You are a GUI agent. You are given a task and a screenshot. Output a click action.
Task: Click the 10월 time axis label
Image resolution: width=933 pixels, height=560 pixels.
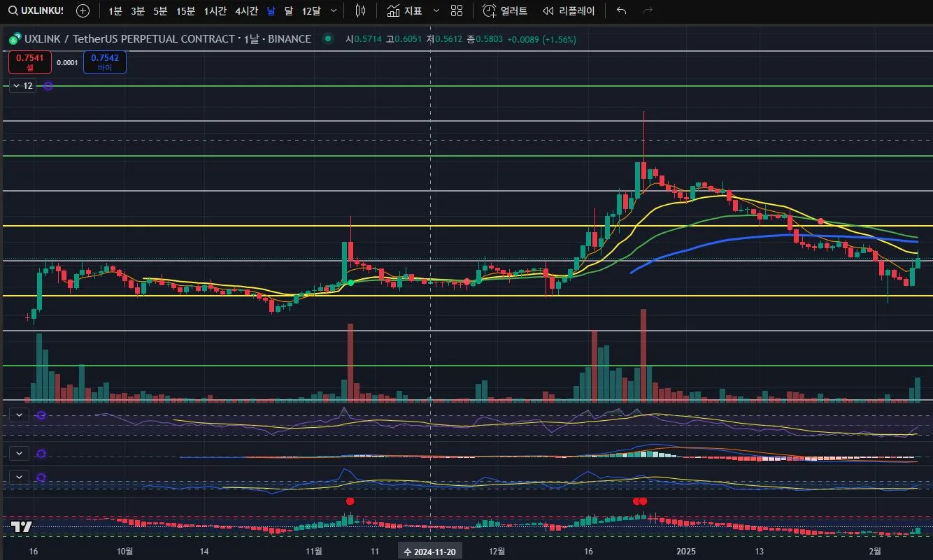124,552
